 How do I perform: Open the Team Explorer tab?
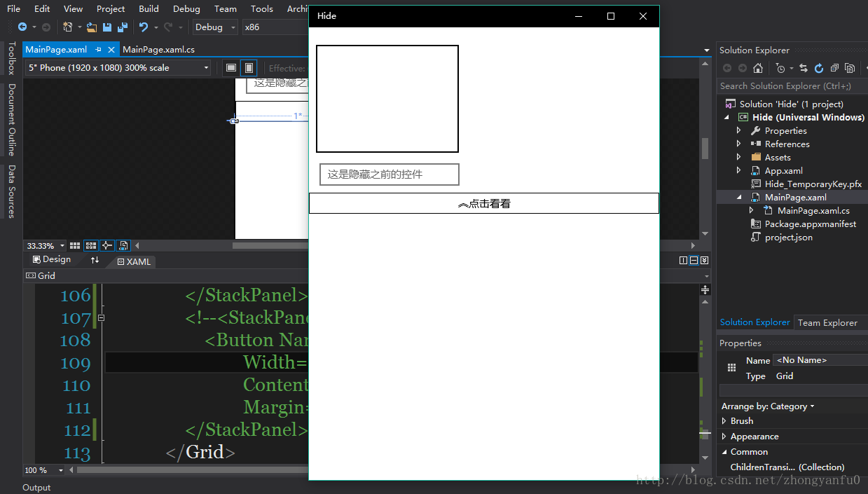pos(827,323)
